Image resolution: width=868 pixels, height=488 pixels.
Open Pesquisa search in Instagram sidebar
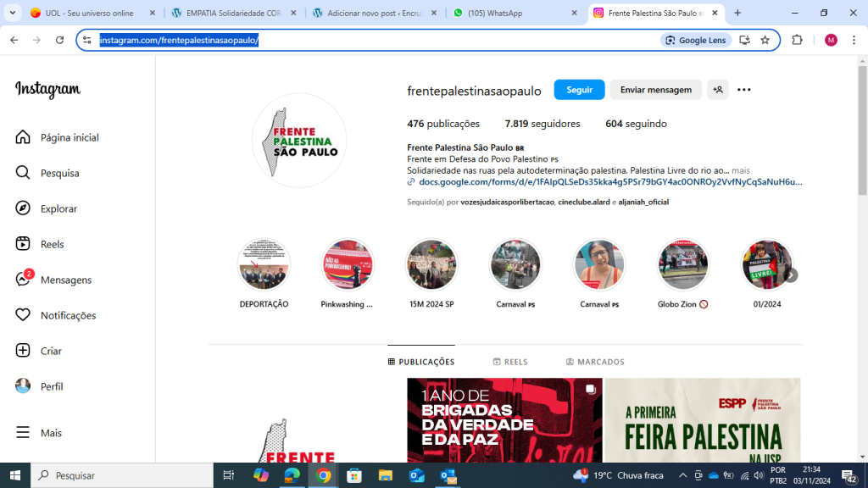(x=23, y=173)
